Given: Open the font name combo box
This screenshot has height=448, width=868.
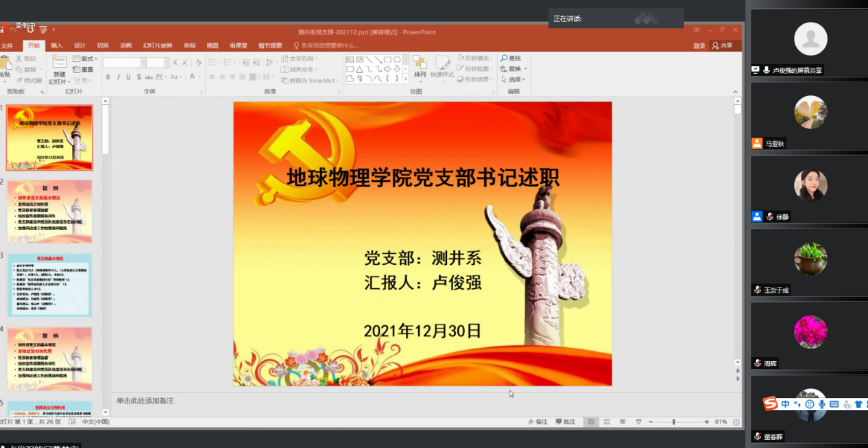Looking at the screenshot, I should pyautogui.click(x=124, y=62).
